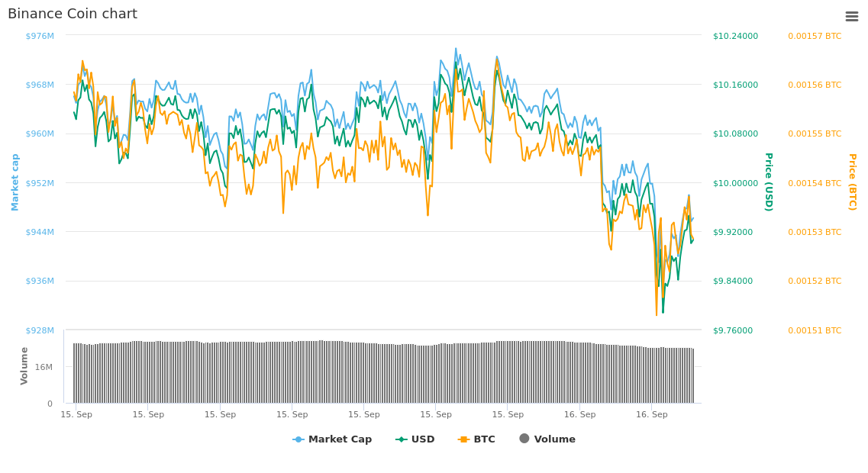Screen dimensions: 868x473
Task: Click the 0.00151 BTC axis label
Action: tap(815, 330)
